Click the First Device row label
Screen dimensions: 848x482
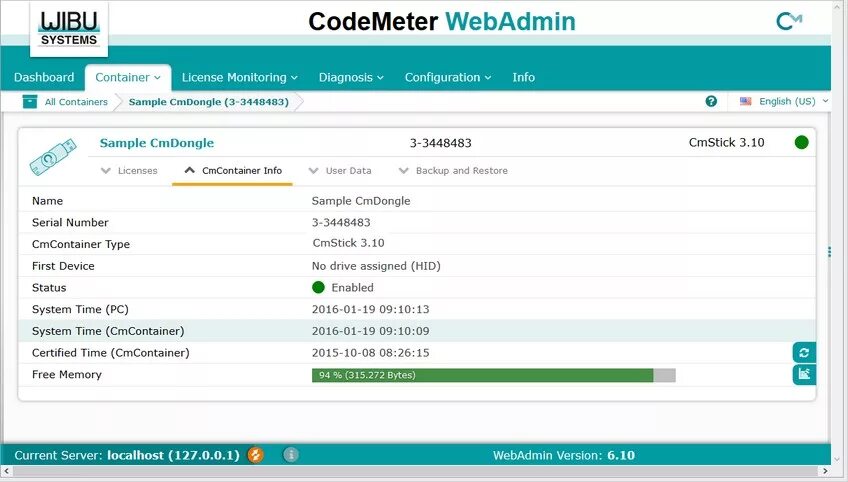point(63,266)
